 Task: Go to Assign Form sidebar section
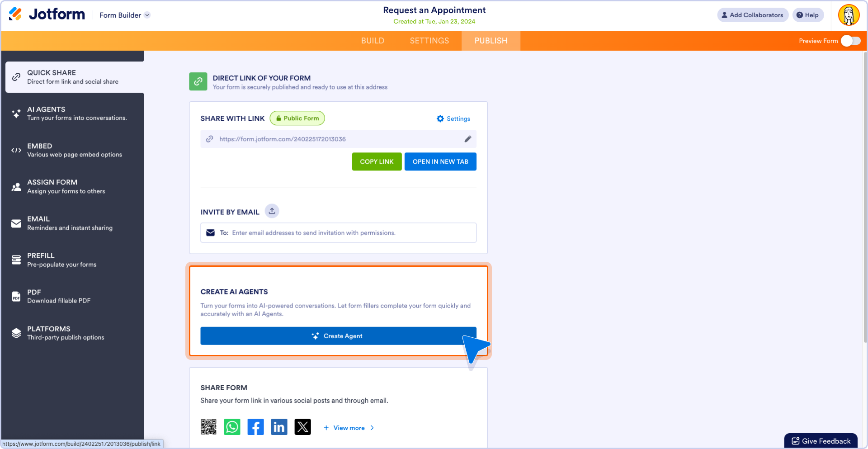[72, 187]
